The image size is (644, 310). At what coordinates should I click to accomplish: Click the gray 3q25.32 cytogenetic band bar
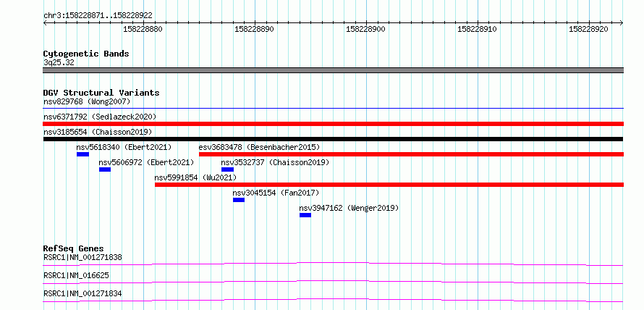[x=333, y=70]
